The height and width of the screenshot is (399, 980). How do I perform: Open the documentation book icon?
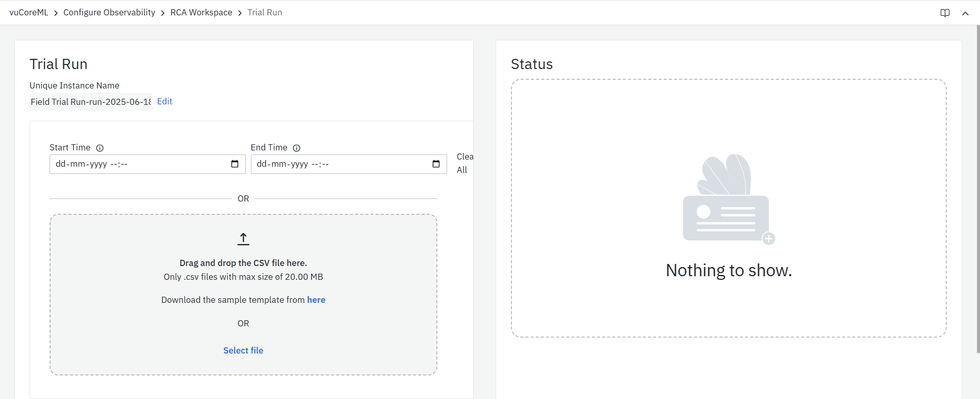click(945, 13)
